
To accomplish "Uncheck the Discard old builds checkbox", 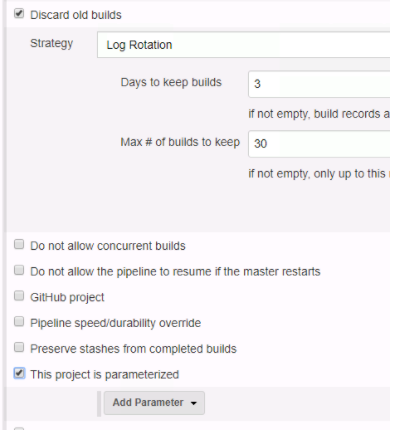I will click(x=19, y=14).
